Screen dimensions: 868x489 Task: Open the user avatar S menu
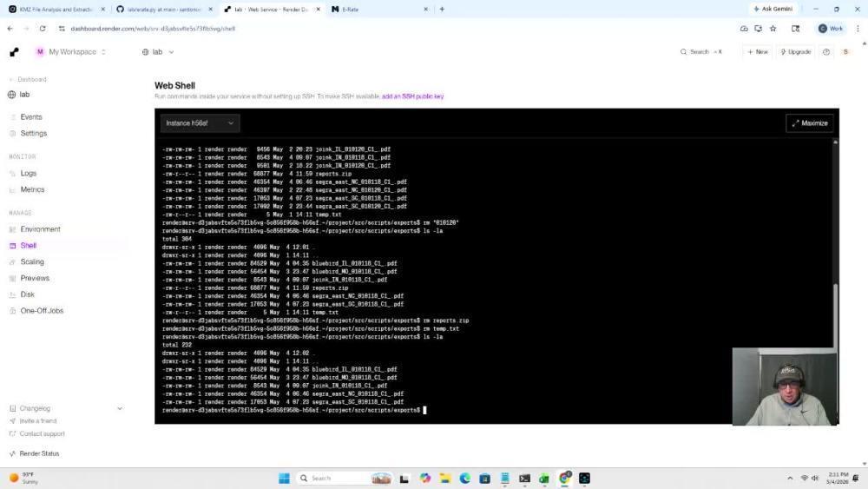click(845, 52)
